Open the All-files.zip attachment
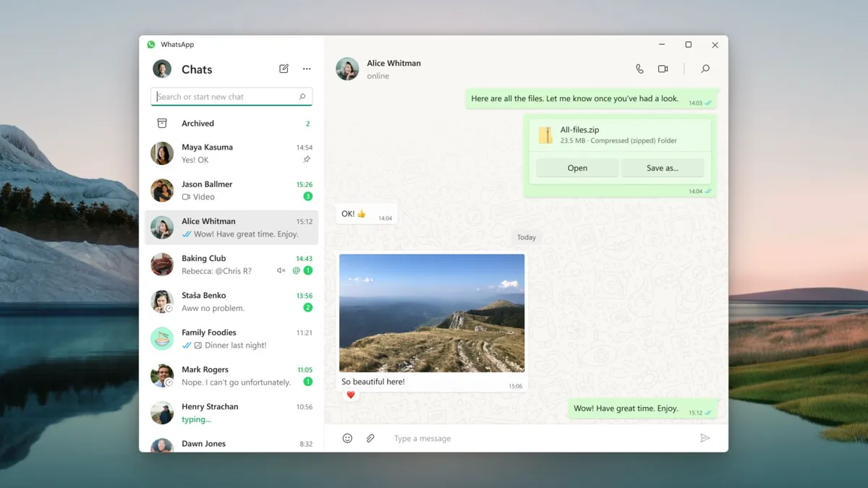868x488 pixels. (577, 168)
